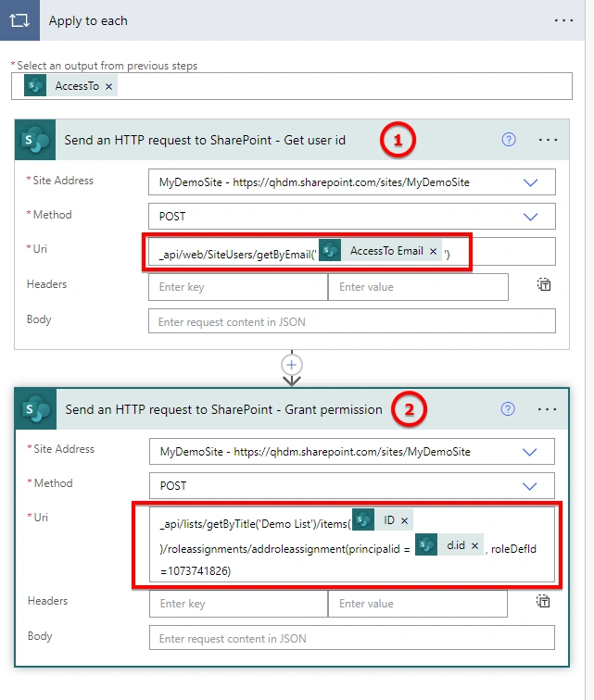594x700 pixels.
Task: Click Enter value header field in Get user id
Action: pos(418,287)
